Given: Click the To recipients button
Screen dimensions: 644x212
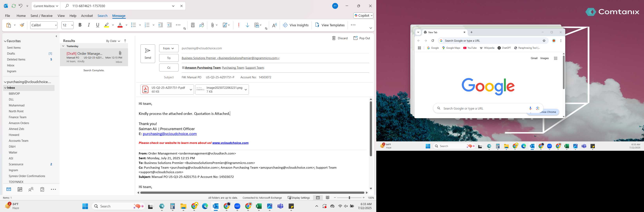Looking at the screenshot, I should (169, 58).
